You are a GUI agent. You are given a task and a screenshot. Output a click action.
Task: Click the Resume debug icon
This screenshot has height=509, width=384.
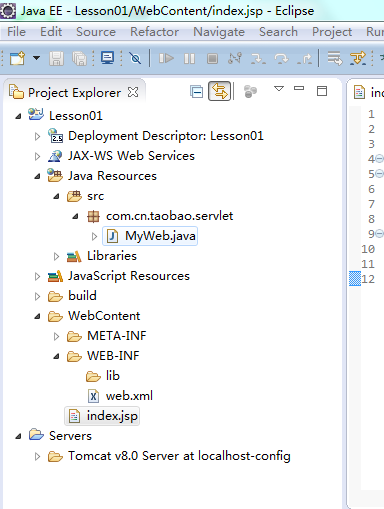166,59
